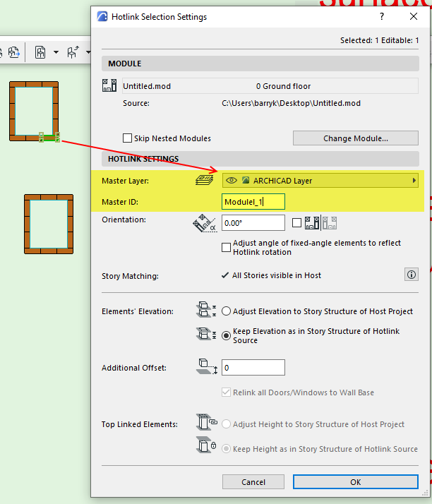This screenshot has width=432, height=504.
Task: Click the Master Layer stack icon
Action: pos(205,180)
